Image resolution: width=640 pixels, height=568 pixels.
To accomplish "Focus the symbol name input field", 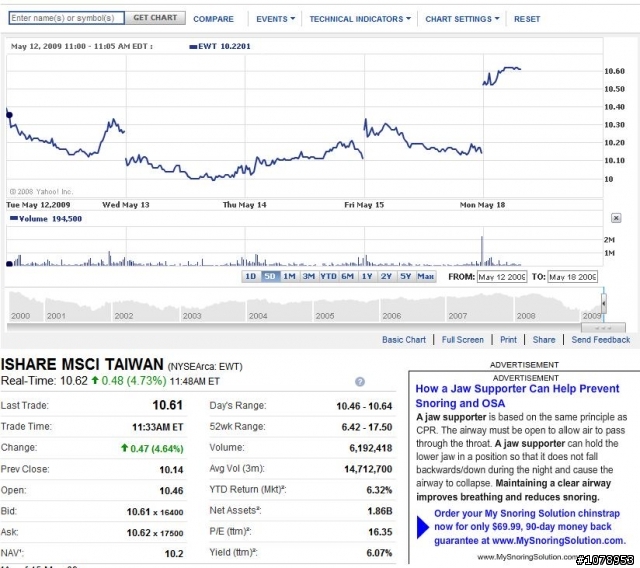I will (67, 18).
